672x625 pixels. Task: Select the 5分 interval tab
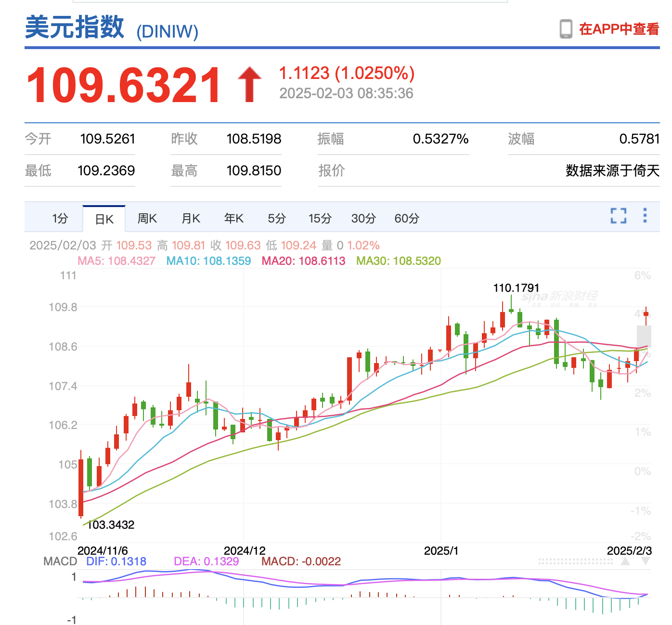pos(275,218)
